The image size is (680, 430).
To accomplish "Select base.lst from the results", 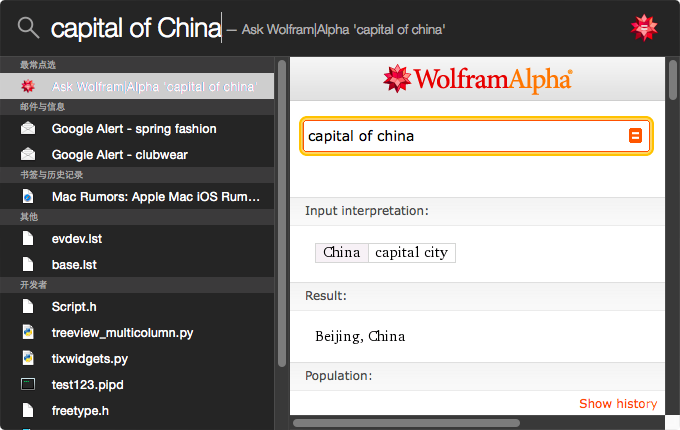I will tap(76, 265).
